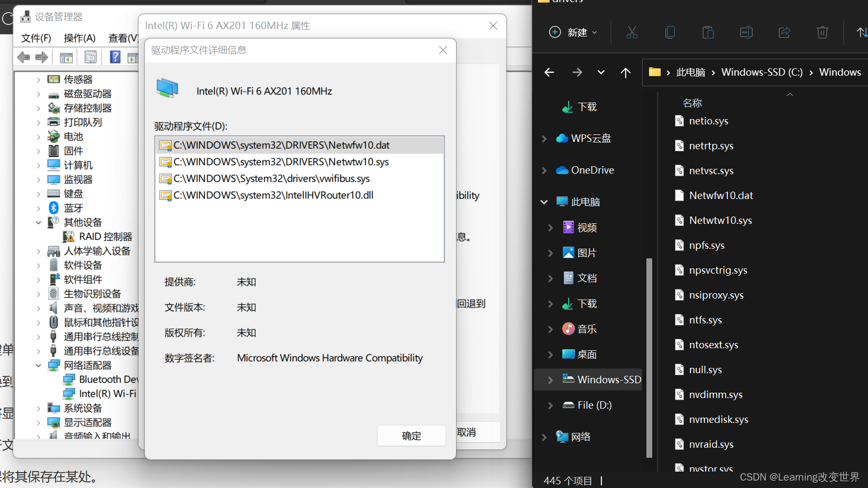Click the Paste clipboard icon in Explorer toolbar
The height and width of the screenshot is (488, 868).
(708, 32)
